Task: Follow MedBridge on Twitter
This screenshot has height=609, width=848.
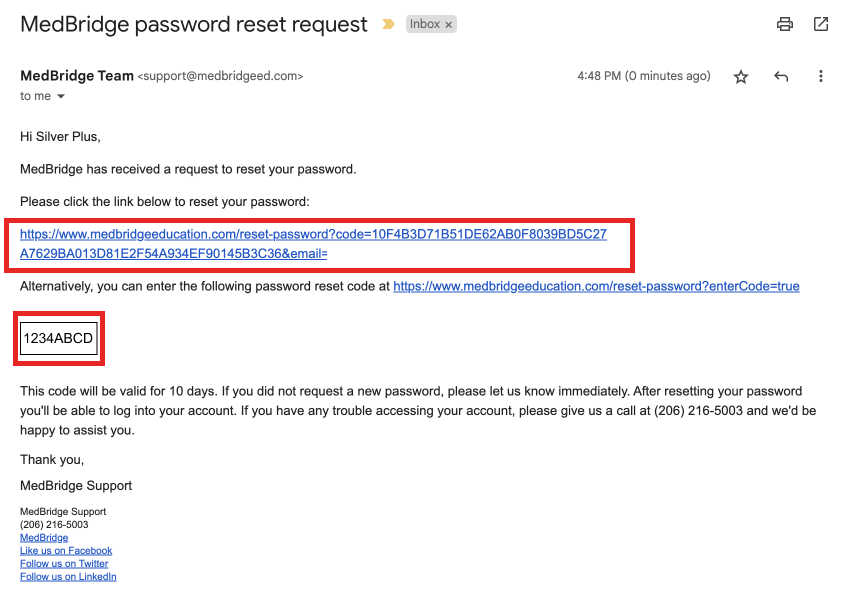Action: coord(63,563)
